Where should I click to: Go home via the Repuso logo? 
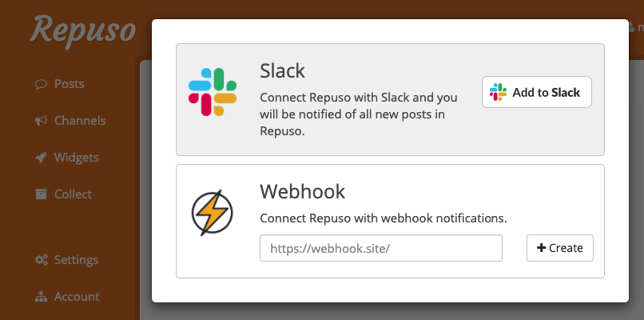[83, 31]
